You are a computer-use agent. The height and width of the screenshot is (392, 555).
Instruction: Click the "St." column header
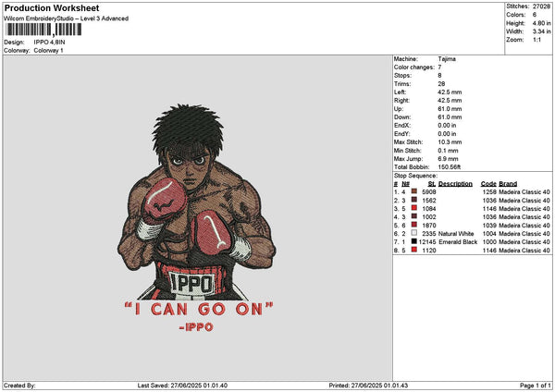pos(432,184)
